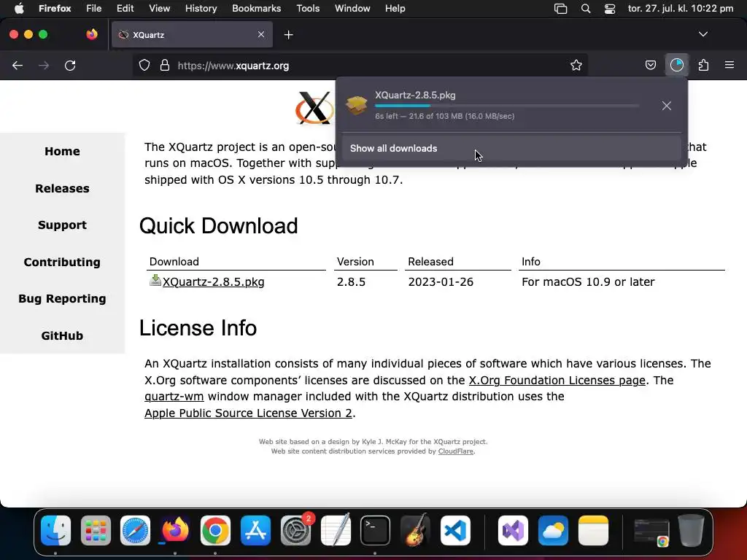
Task: Toggle the downloads progress toolbar button
Action: click(676, 65)
